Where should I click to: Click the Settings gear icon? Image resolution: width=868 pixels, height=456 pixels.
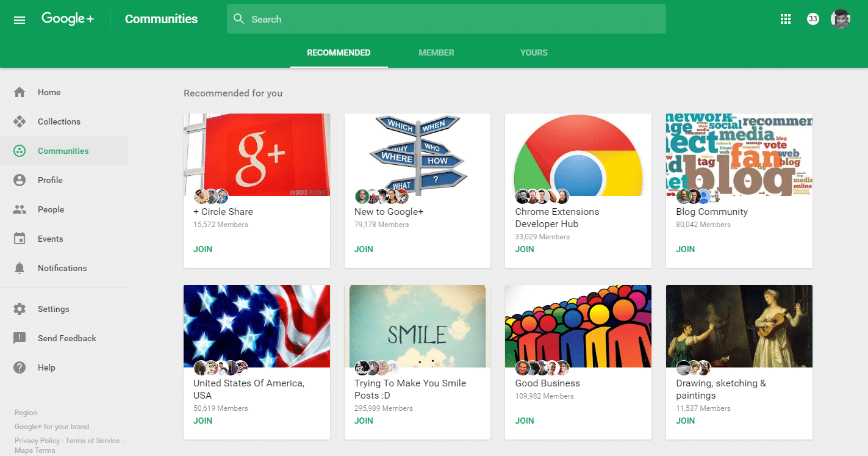point(20,309)
